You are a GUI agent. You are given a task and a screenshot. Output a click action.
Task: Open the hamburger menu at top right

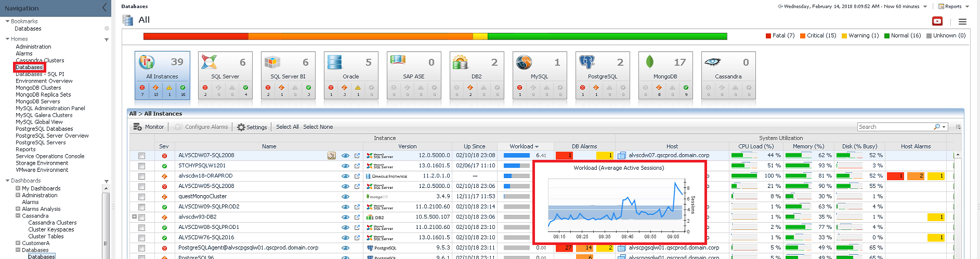[x=962, y=22]
